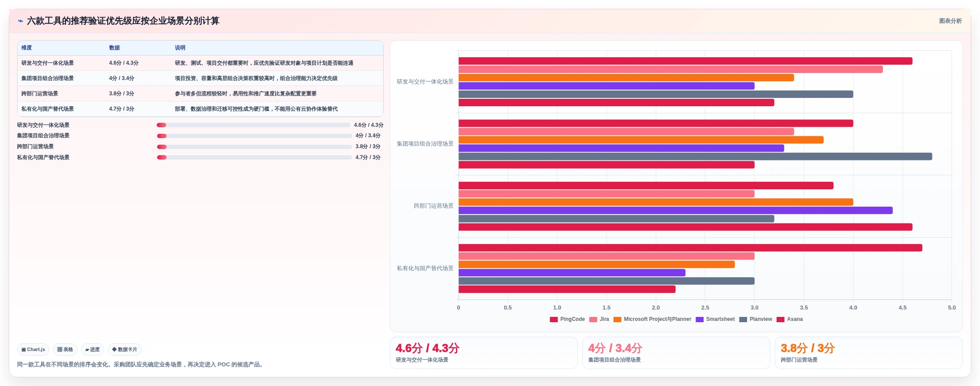The image size is (980, 386).
Task: Click the Chart.js tag chip
Action: [x=33, y=350]
